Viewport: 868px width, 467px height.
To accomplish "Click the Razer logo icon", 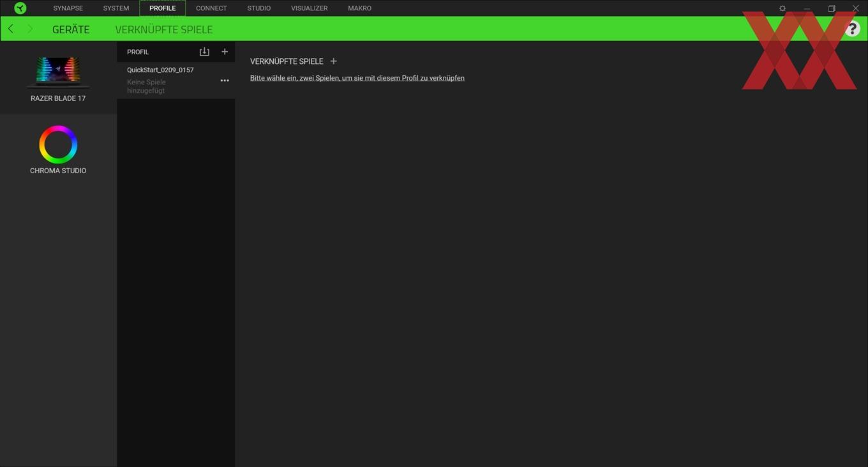I will tap(20, 8).
